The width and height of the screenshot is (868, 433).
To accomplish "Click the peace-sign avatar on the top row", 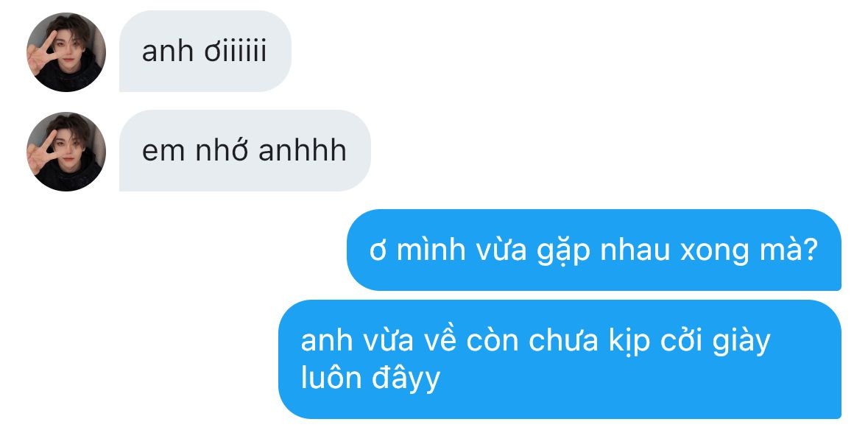I will click(x=66, y=52).
